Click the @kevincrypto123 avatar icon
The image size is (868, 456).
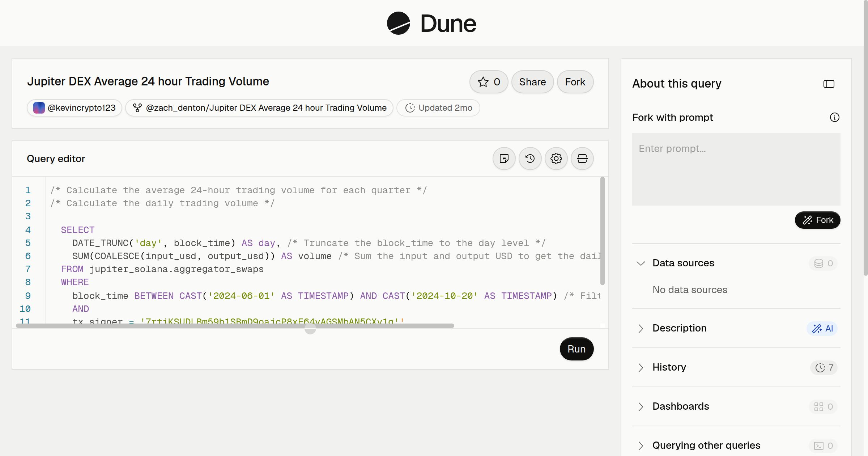pos(39,108)
